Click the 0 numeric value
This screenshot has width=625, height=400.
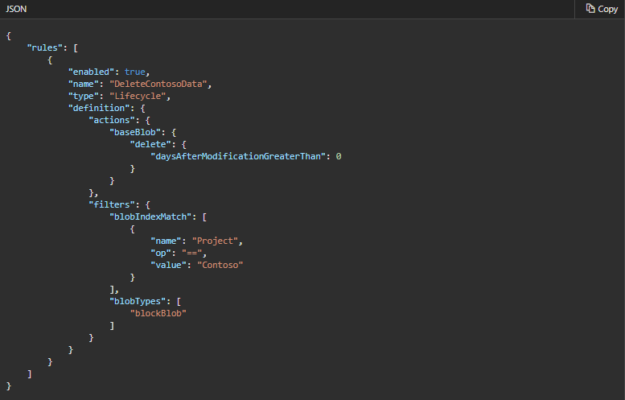[338, 157]
